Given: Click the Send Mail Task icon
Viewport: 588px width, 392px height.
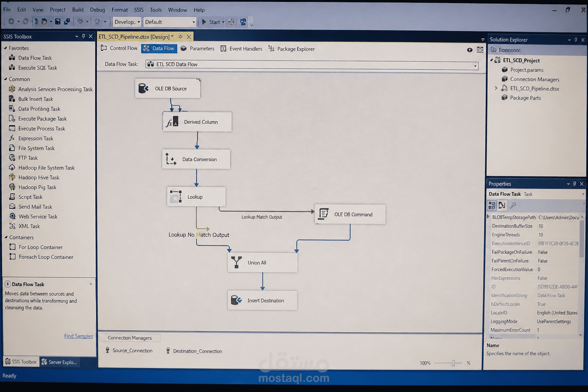Looking at the screenshot, I should pyautogui.click(x=12, y=207).
